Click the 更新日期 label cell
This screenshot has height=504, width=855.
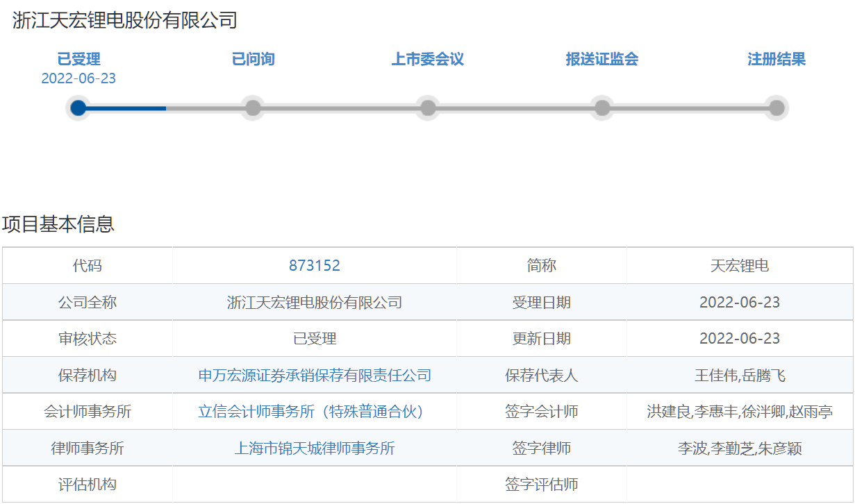pyautogui.click(x=542, y=339)
